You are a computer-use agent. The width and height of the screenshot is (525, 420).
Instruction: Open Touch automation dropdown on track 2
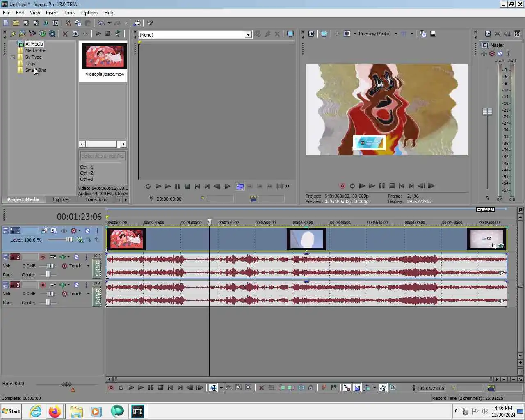88,266
